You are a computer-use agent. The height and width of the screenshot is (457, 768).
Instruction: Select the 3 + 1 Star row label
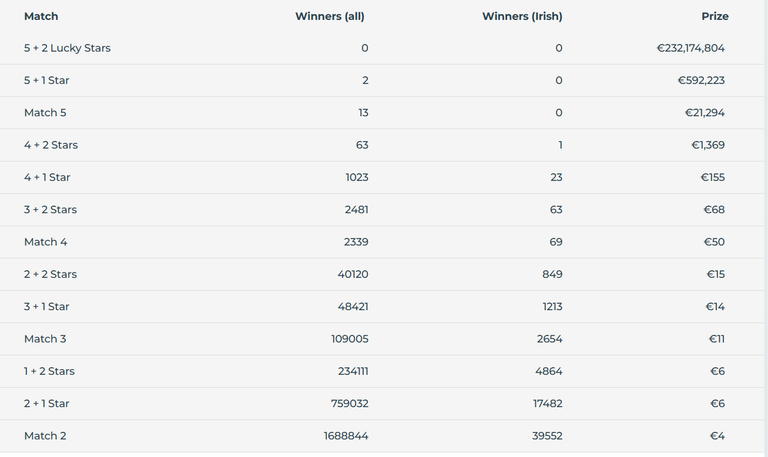click(47, 307)
